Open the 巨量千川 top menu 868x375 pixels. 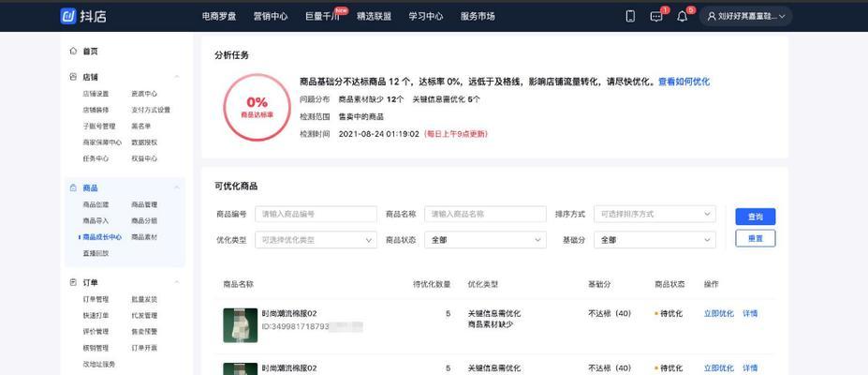coord(322,17)
